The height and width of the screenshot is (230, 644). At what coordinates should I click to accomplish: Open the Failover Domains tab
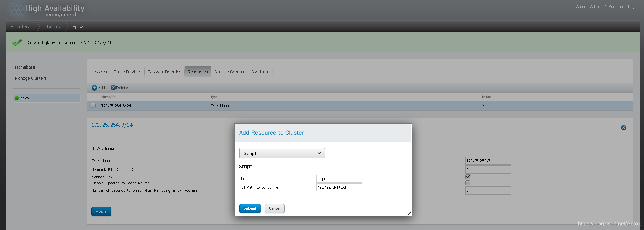(x=165, y=72)
